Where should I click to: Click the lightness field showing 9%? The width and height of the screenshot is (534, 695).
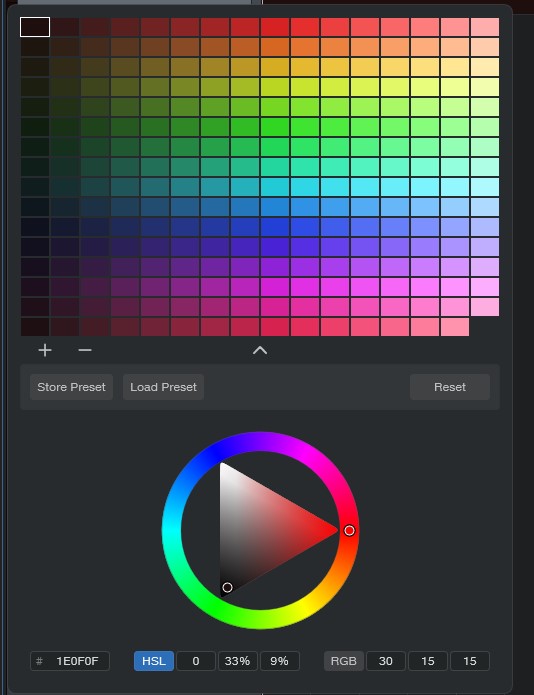tap(280, 661)
